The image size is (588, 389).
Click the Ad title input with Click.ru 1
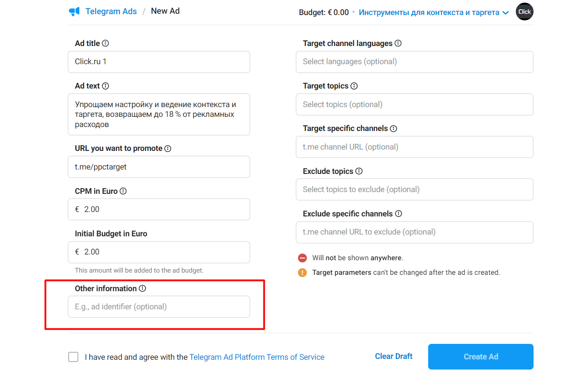point(159,62)
